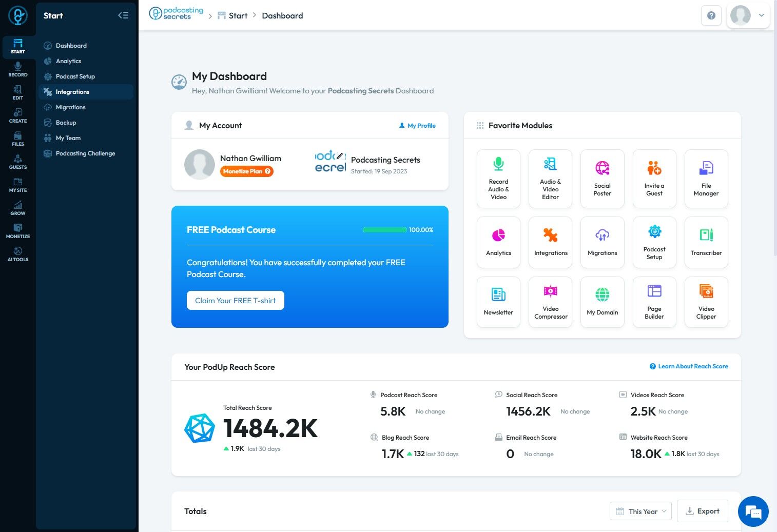Click the Website Reach Score value 18.0K
777x532 pixels.
[x=646, y=454]
